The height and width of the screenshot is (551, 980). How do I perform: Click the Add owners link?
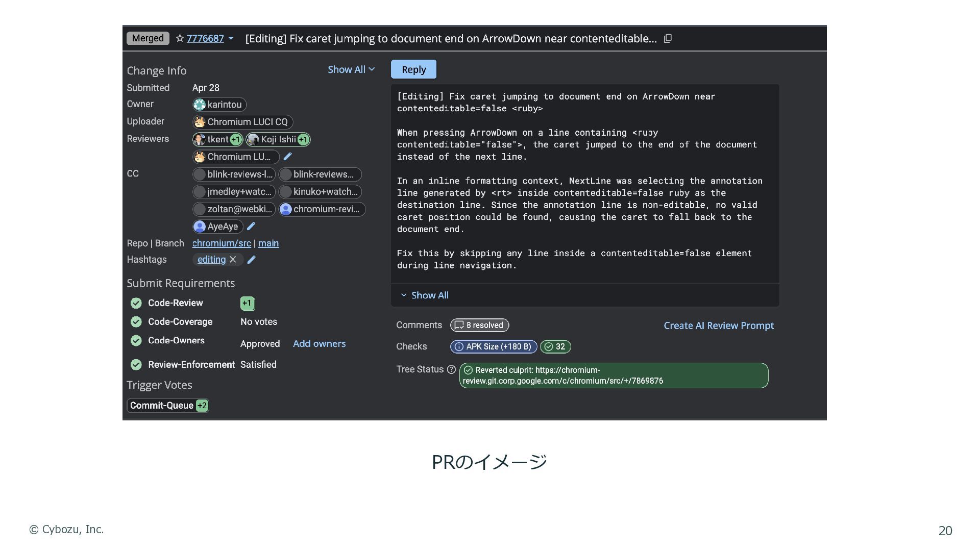(319, 344)
